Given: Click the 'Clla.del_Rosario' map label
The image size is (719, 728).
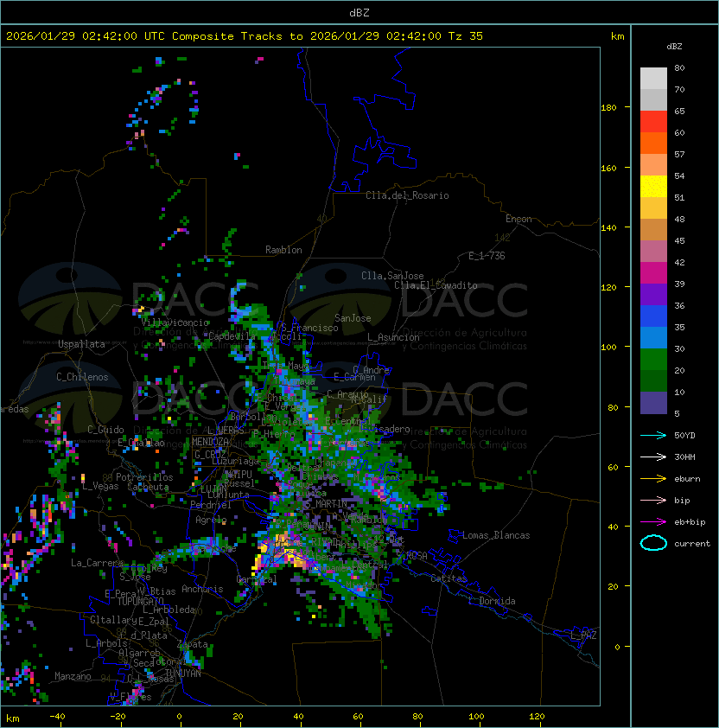Looking at the screenshot, I should (407, 195).
